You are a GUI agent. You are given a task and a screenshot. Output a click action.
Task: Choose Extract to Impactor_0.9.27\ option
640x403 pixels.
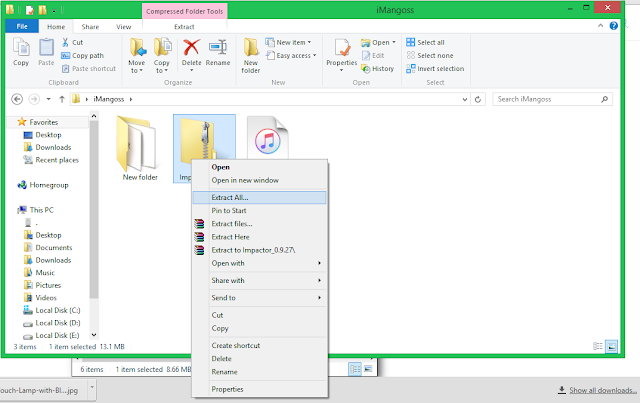click(260, 250)
